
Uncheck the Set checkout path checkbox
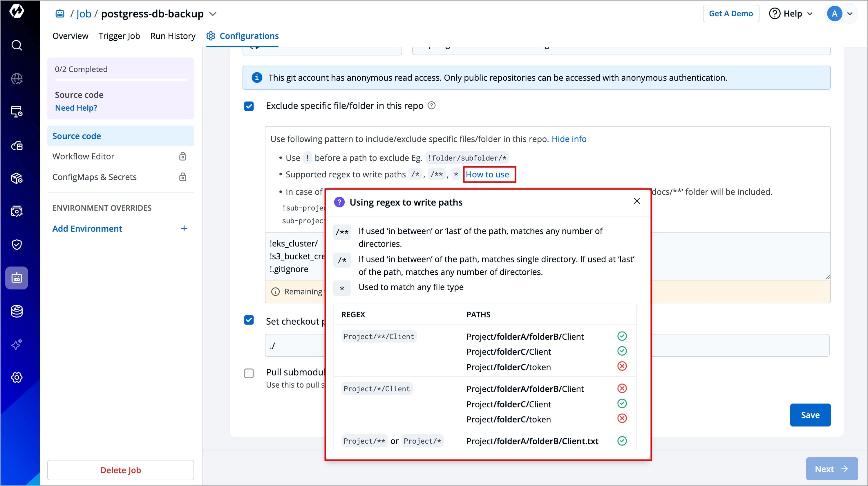[x=249, y=320]
